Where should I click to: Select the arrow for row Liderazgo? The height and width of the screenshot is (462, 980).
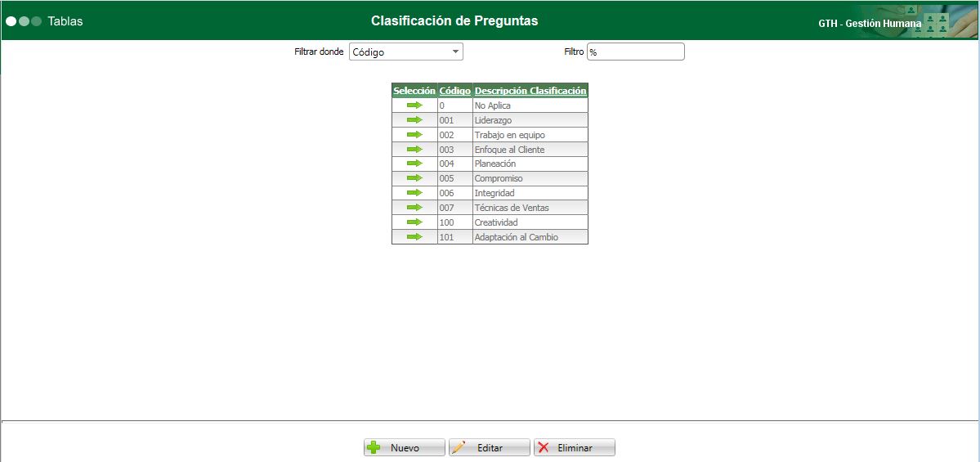(414, 120)
